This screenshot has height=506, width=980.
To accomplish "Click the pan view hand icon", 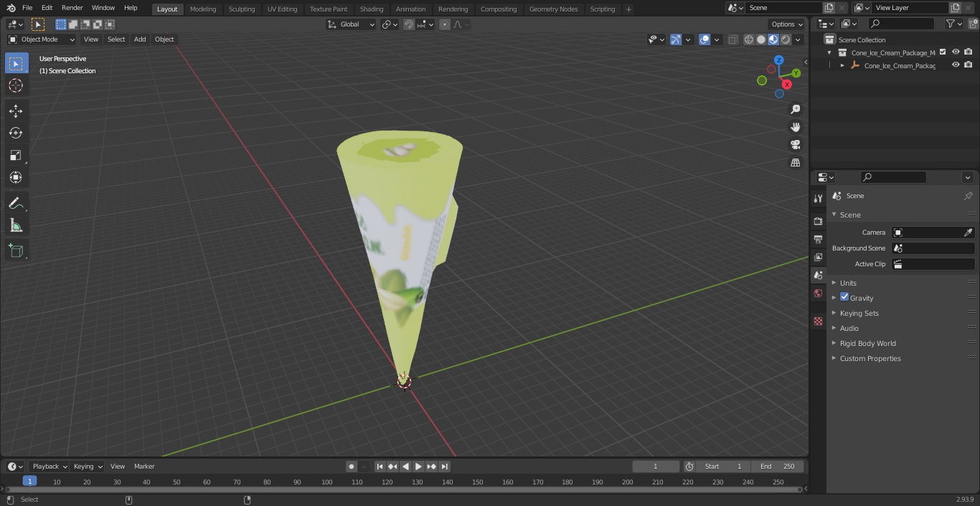I will [795, 127].
